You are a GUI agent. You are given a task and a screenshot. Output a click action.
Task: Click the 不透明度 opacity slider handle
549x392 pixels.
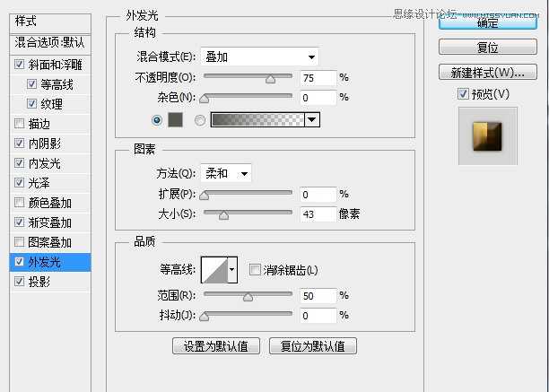point(270,80)
